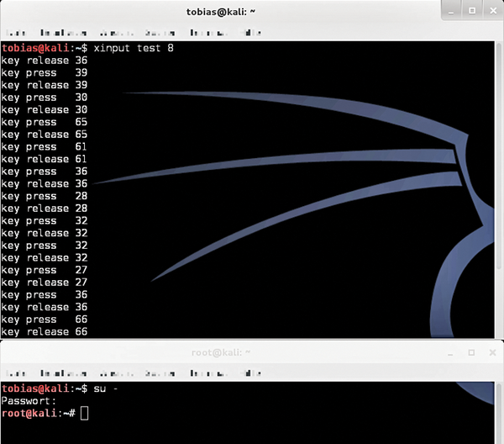Viewport: 504px width, 444px height.
Task: Open the Hilfe (Help) menu in tobias@kali window
Action: [252, 33]
